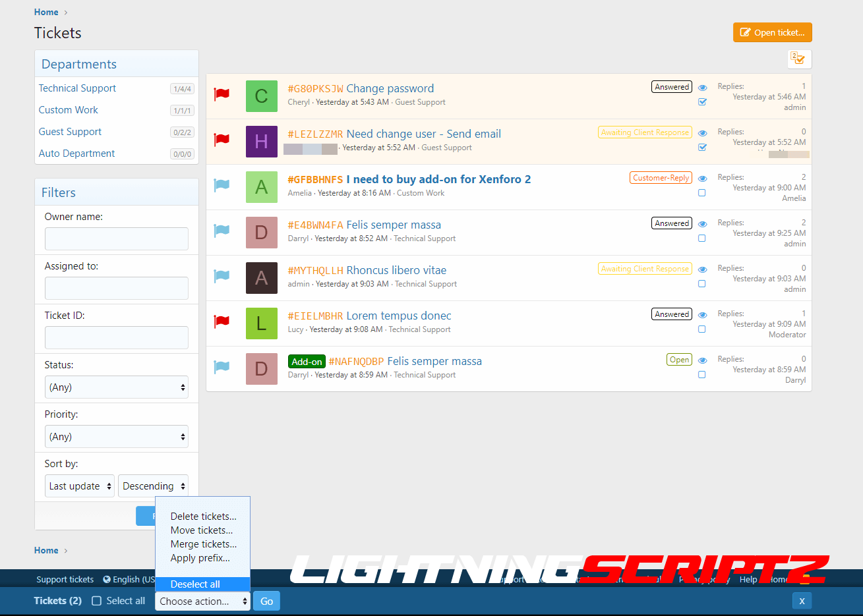Select Deselect all in the action list
863x616 pixels.
coord(195,584)
